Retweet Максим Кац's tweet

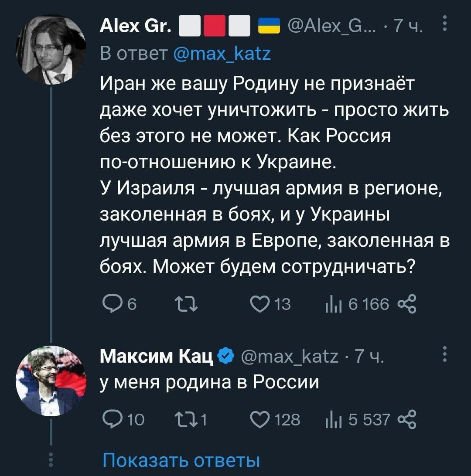click(180, 420)
